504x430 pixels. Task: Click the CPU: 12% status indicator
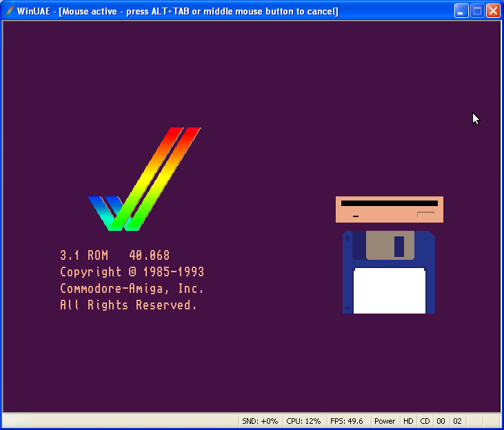[x=304, y=421]
